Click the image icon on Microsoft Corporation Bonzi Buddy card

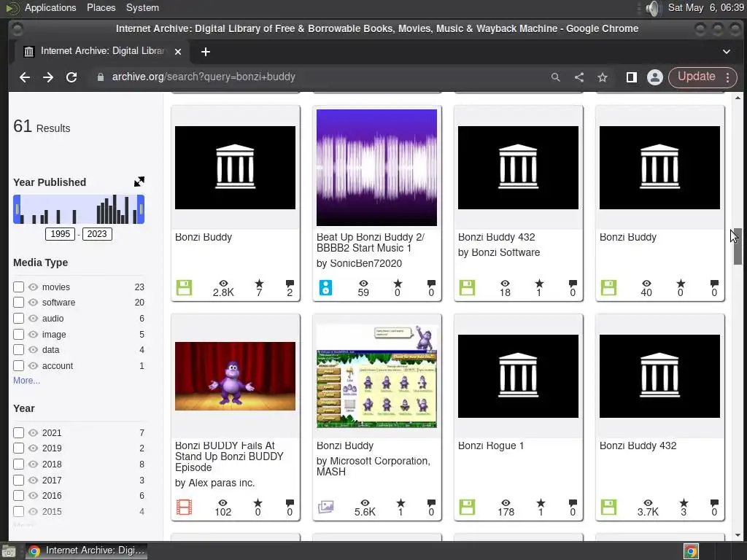325,507
